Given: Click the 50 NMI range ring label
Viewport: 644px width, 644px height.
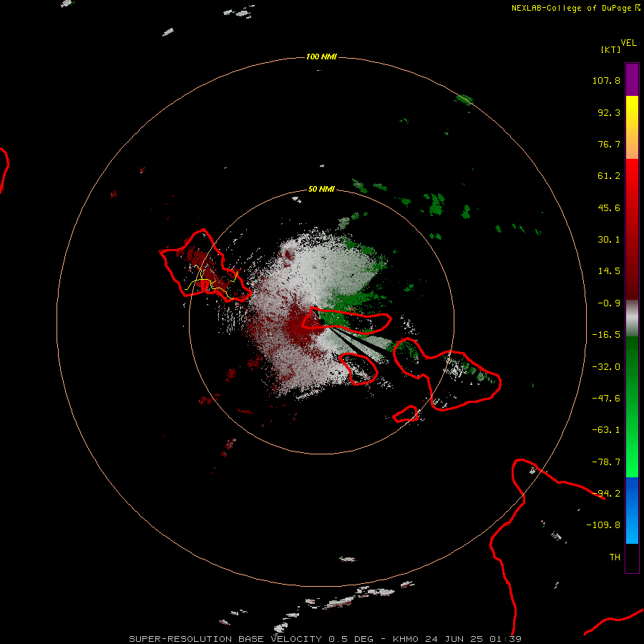Looking at the screenshot, I should click(321, 190).
